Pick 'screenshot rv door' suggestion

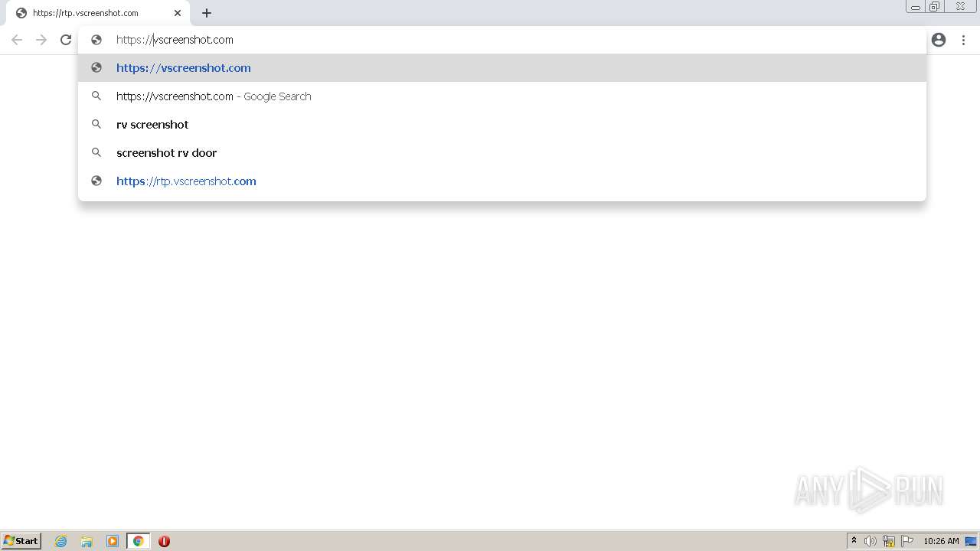[x=502, y=152]
